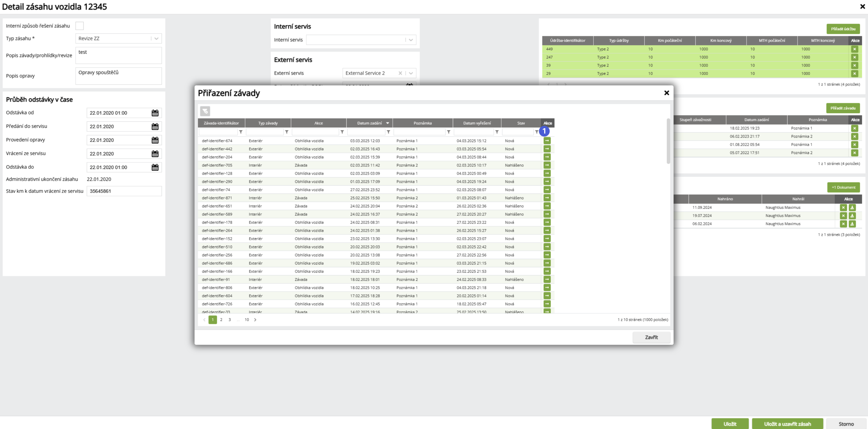
Task: Click the clear filters icon in the dialog
Action: pos(205,111)
